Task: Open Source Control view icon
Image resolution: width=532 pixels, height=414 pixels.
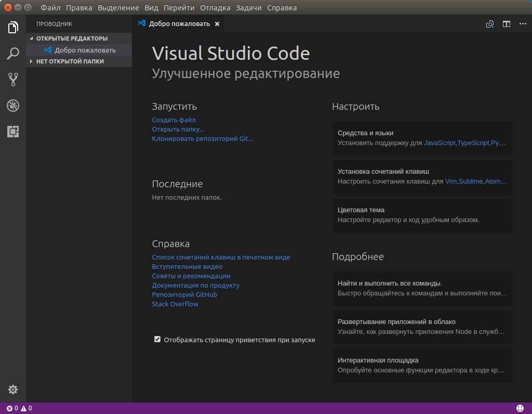Action: pyautogui.click(x=13, y=80)
